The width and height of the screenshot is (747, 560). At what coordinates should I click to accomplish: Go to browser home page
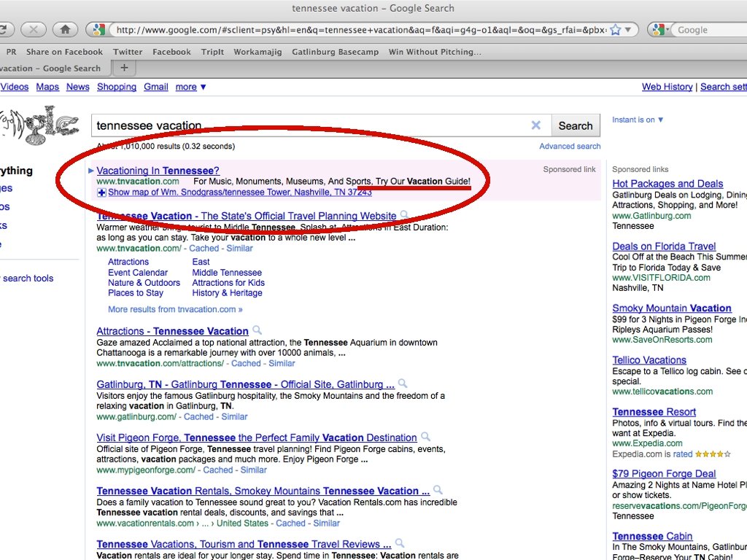tap(65, 29)
